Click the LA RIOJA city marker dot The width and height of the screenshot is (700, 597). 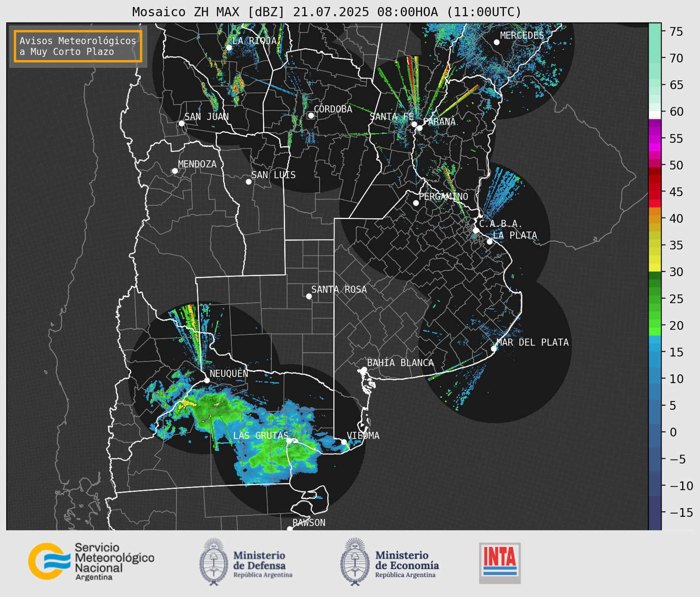[229, 48]
